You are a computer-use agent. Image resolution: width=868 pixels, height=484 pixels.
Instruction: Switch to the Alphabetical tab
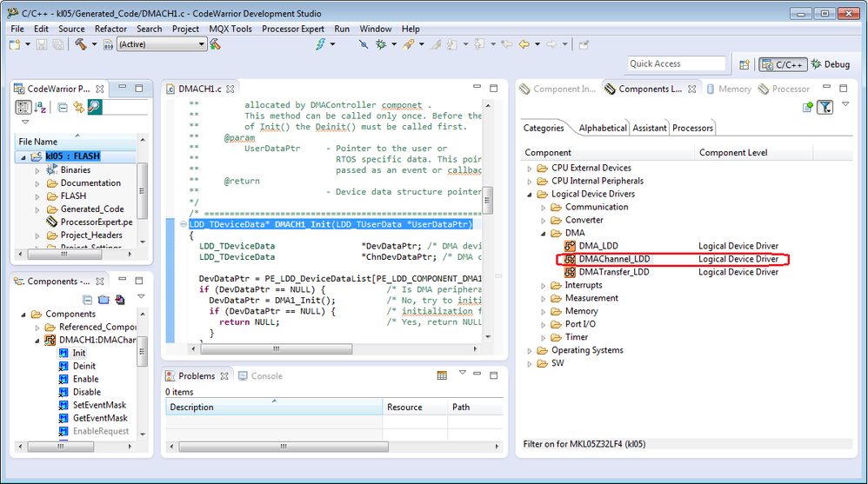(x=602, y=128)
